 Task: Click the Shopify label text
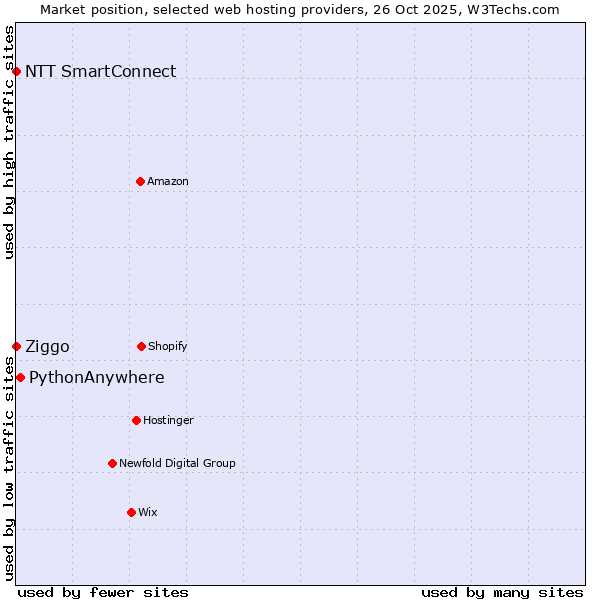tap(167, 346)
